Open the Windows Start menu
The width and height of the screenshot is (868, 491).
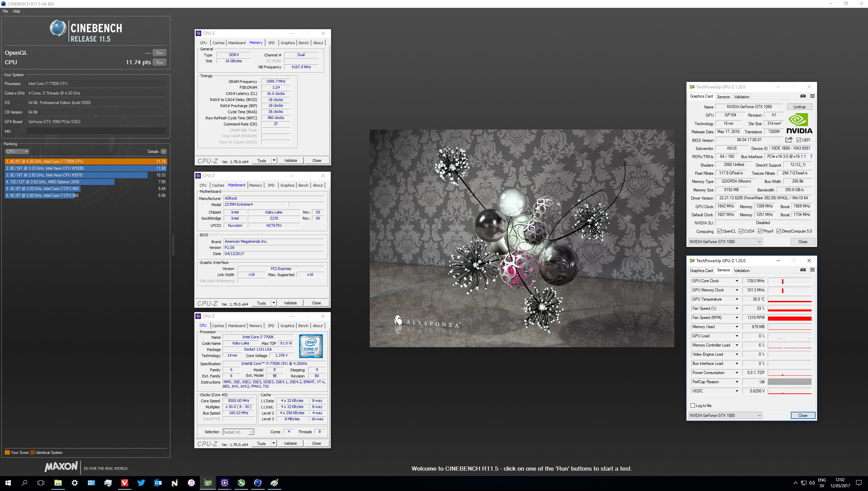pyautogui.click(x=8, y=483)
